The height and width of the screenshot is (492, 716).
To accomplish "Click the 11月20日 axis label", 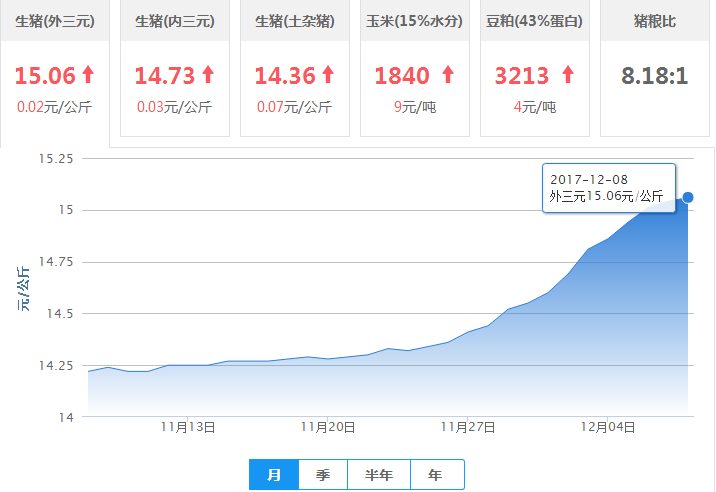I will coord(328,428).
